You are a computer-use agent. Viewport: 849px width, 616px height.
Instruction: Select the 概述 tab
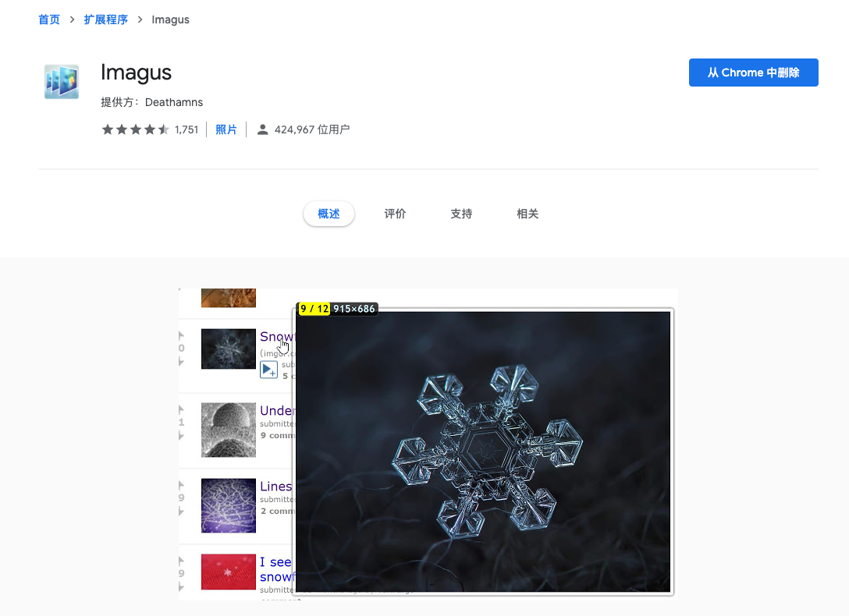pyautogui.click(x=329, y=214)
